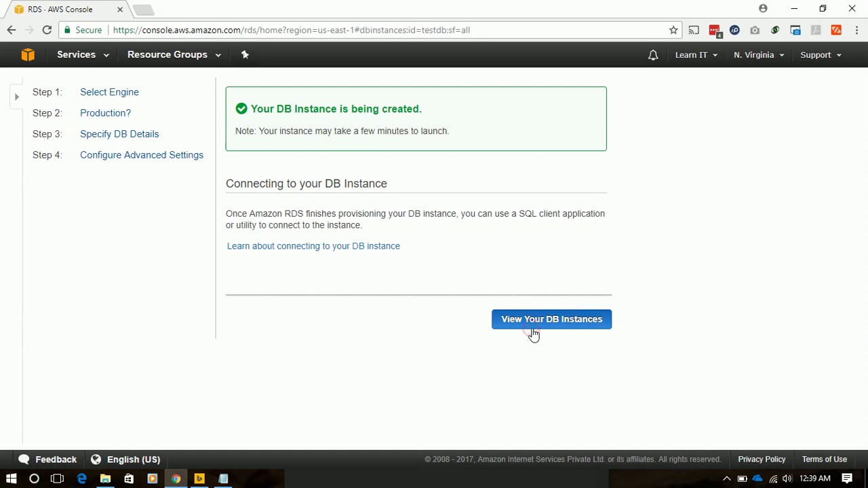Image resolution: width=868 pixels, height=488 pixels.
Task: Show hidden system tray icons
Action: [x=727, y=479]
